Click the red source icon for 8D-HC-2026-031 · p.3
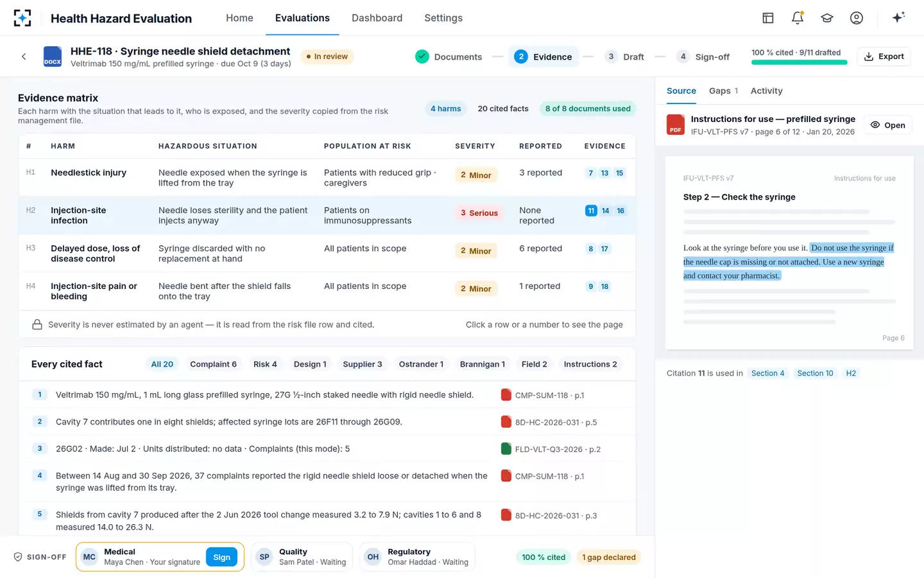The image size is (924, 578). [x=506, y=515]
